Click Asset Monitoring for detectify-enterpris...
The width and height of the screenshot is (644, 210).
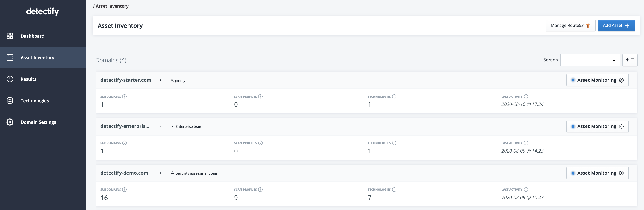(x=597, y=126)
